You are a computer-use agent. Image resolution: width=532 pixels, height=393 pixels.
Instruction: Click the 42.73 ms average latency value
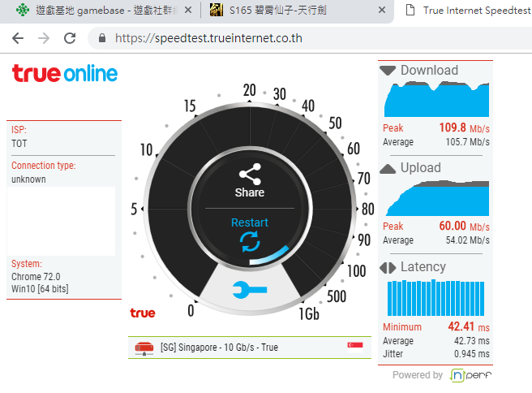pos(472,341)
